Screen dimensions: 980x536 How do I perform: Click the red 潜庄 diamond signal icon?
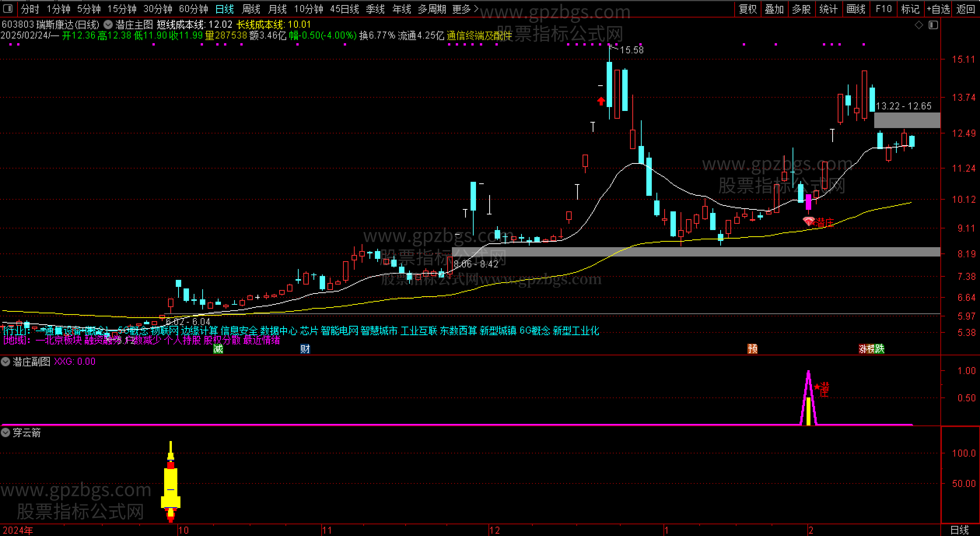click(x=809, y=221)
